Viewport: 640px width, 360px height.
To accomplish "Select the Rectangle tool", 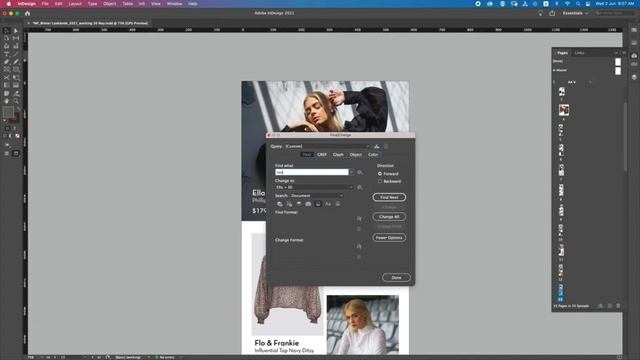I will pos(16,69).
